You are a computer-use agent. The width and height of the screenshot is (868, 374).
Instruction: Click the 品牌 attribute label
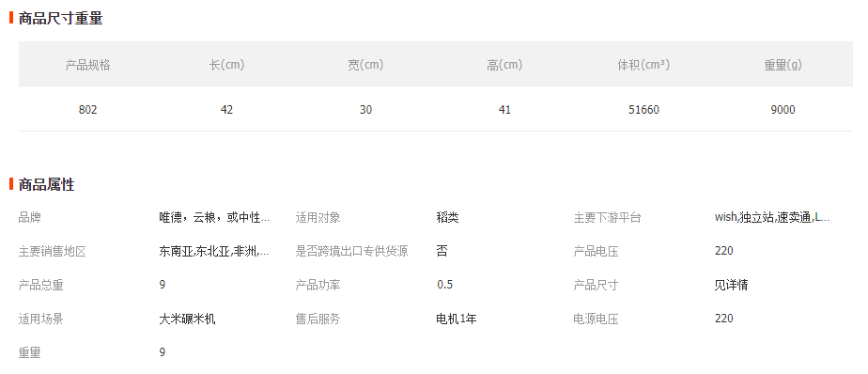[30, 218]
